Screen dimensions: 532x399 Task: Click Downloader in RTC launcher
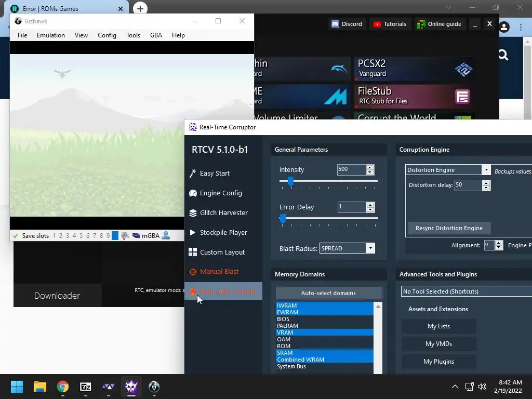57,296
